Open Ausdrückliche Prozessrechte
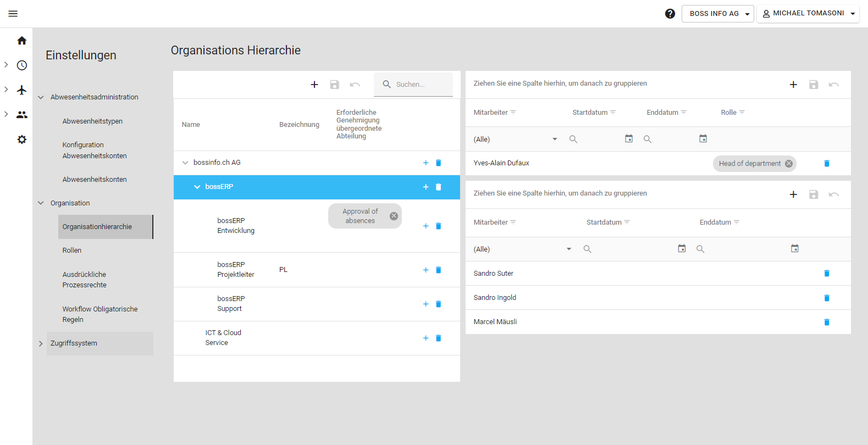868x445 pixels. [x=85, y=280]
